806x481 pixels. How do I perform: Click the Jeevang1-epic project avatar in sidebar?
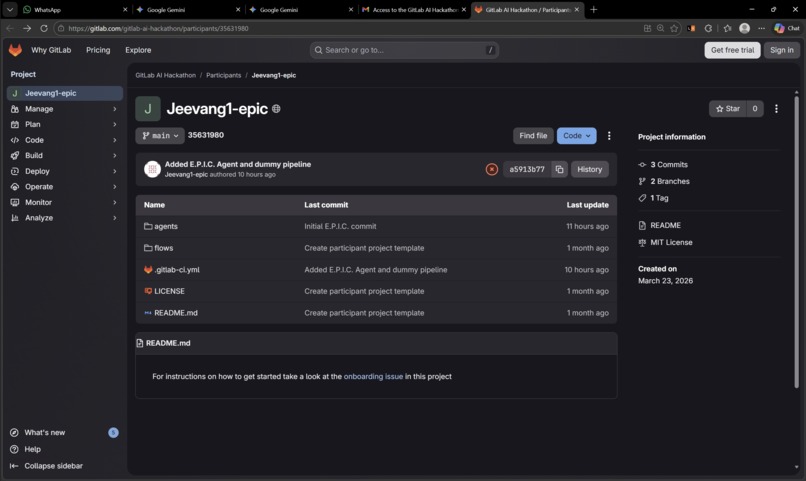15,93
